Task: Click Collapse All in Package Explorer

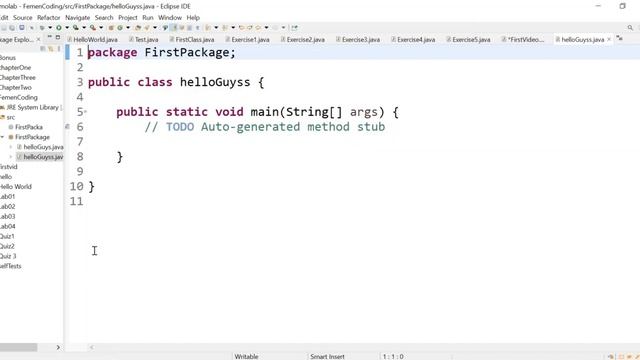Action: (42, 49)
